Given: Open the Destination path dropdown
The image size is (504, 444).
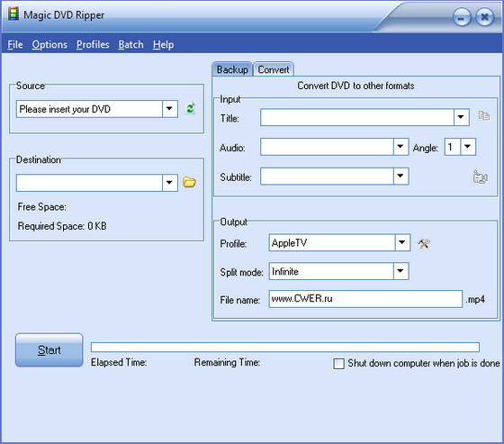Looking at the screenshot, I should point(170,183).
